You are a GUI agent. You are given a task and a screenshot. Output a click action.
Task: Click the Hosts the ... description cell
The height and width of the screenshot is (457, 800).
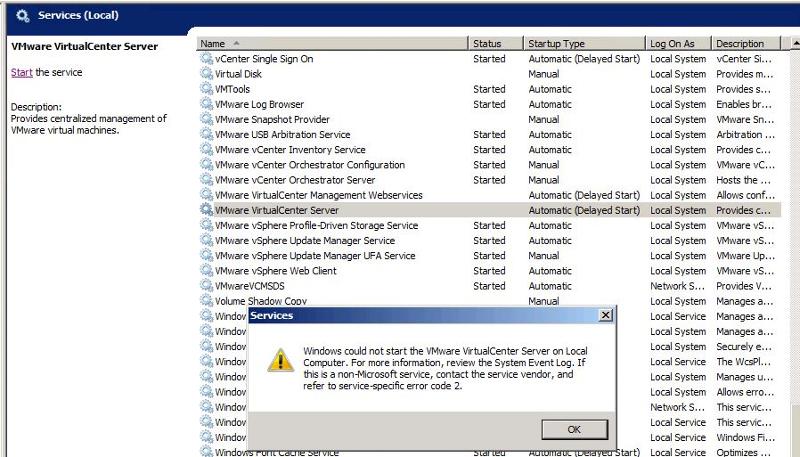(x=743, y=180)
